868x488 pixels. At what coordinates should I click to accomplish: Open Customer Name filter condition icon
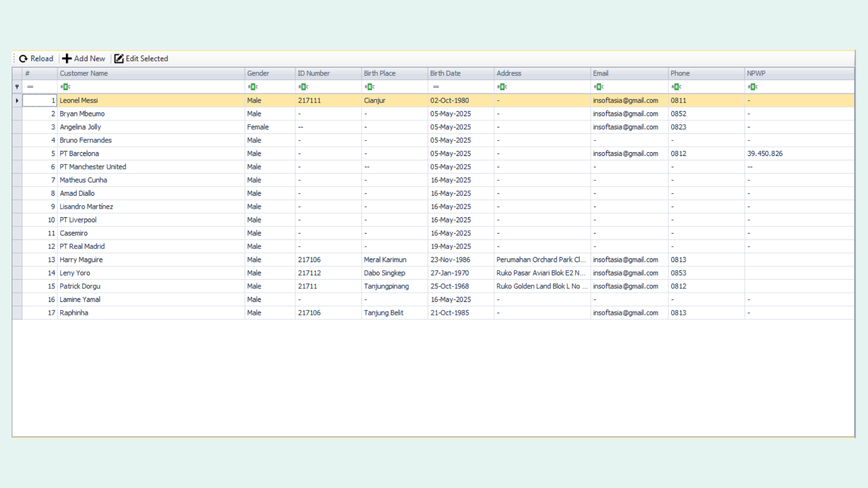pos(66,87)
